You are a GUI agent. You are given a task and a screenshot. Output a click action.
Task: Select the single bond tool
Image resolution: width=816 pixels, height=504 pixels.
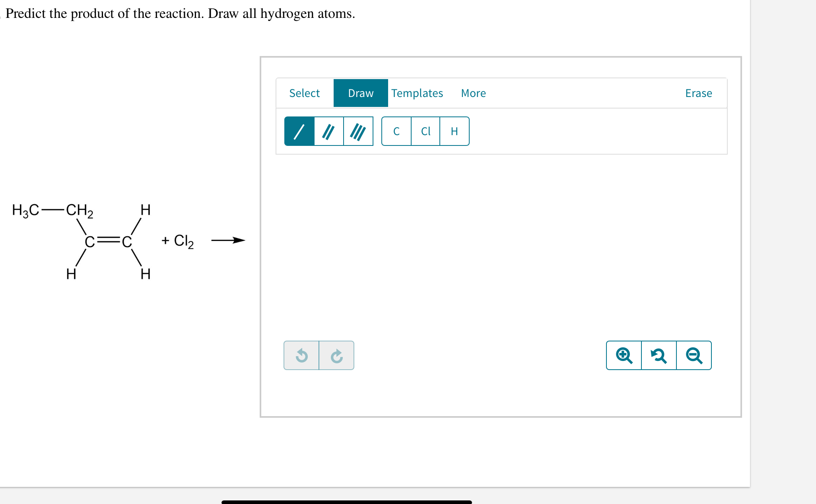299,131
